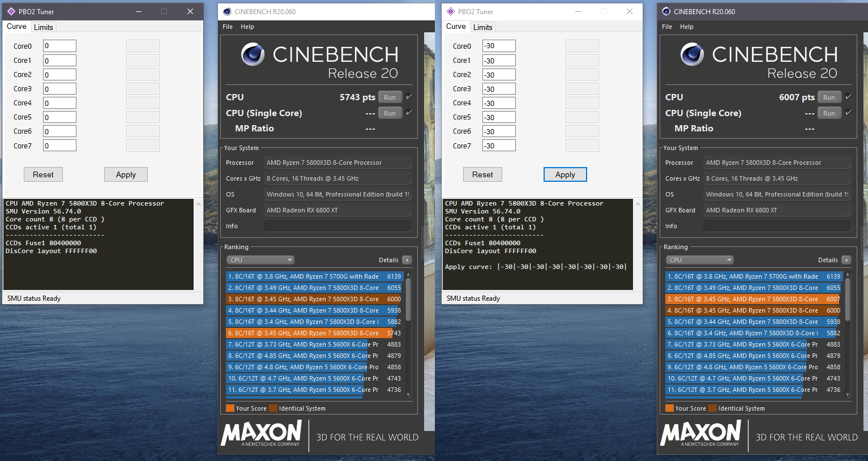868x461 pixels.
Task: Click Apply in the left PBO2 Tuner
Action: click(x=126, y=174)
